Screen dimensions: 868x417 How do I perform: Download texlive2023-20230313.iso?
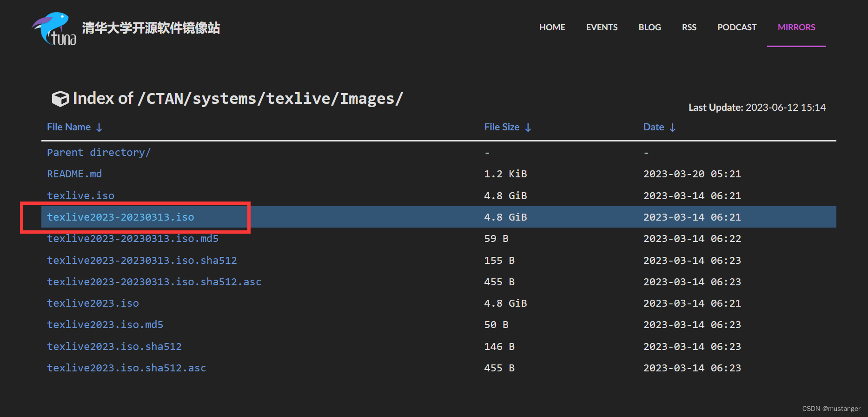coord(120,217)
